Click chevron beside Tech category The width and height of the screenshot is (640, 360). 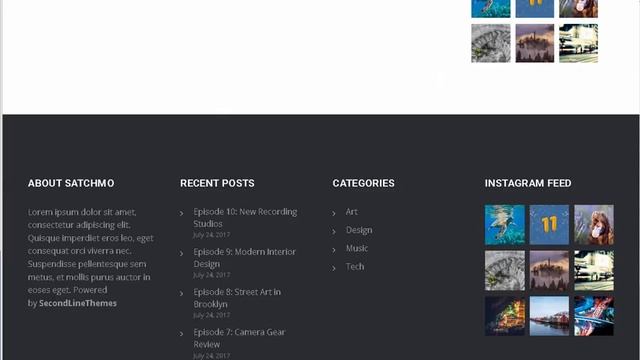coord(333,268)
